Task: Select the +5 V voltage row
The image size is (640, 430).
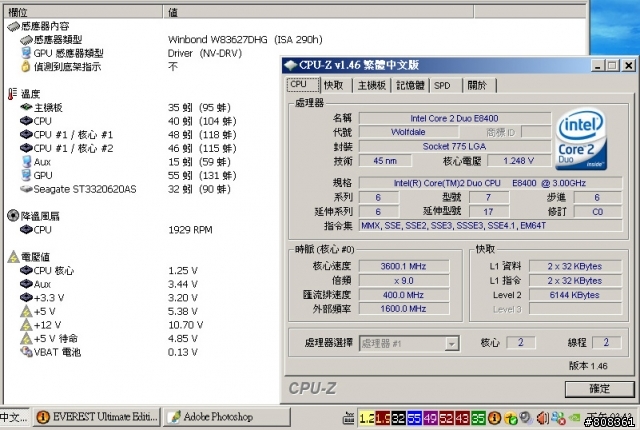Action: click(109, 311)
